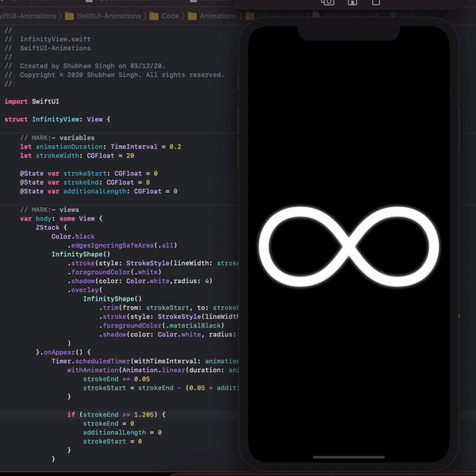The image size is (476, 476).
Task: Click the '.overlay(' modifier
Action: pyautogui.click(x=85, y=290)
